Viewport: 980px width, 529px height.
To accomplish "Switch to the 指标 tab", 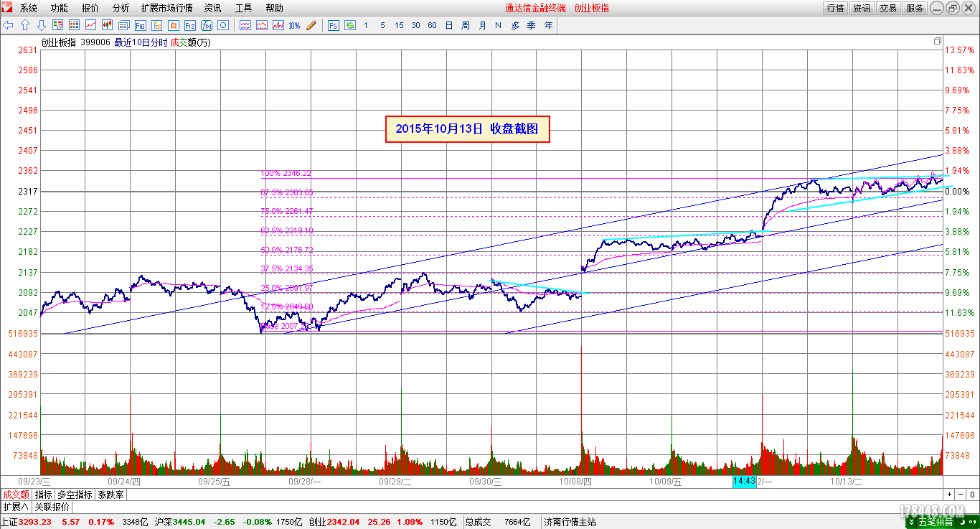I will (44, 495).
